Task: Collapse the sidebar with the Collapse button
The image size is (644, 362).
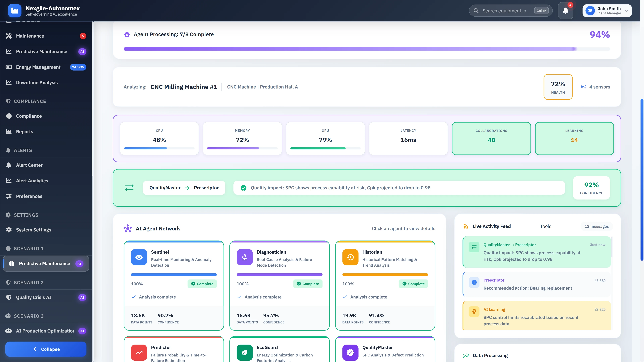Action: [x=46, y=349]
